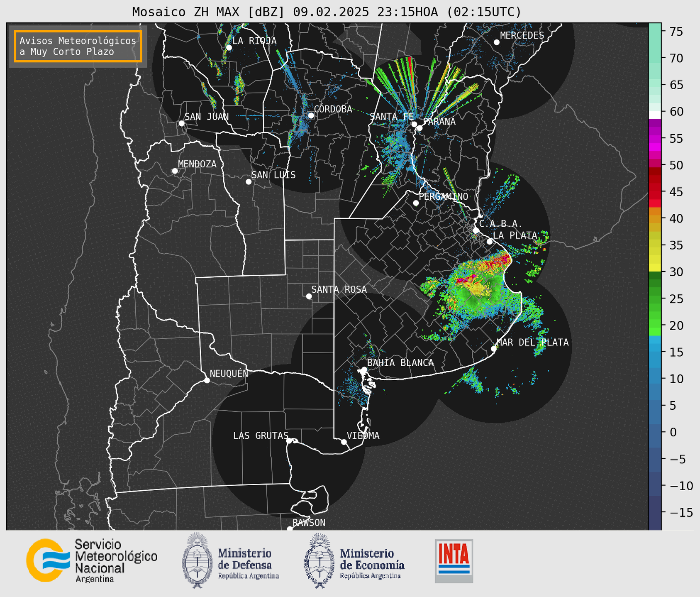Click the LAS GRUTAS label text
Screen dimensions: 700x597
pos(261,436)
